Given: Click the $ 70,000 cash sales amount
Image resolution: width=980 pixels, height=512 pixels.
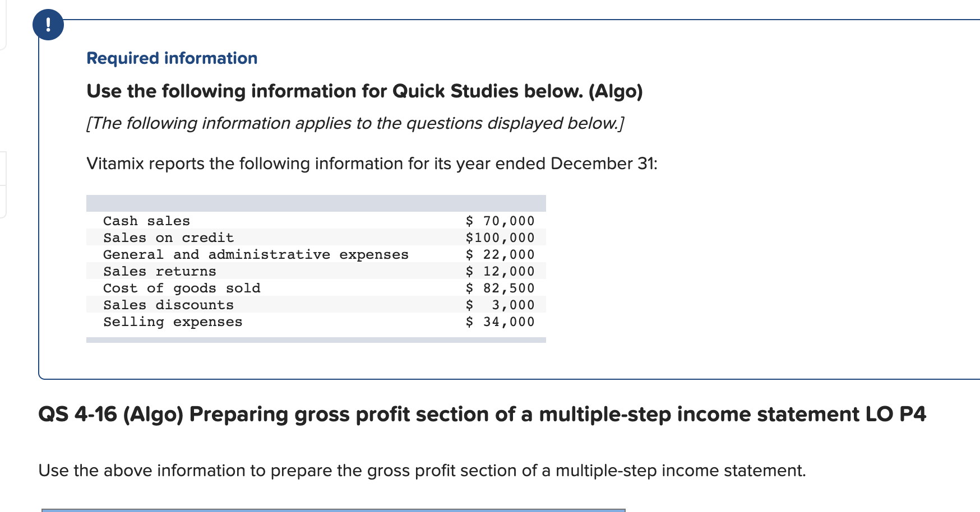Looking at the screenshot, I should 500,221.
